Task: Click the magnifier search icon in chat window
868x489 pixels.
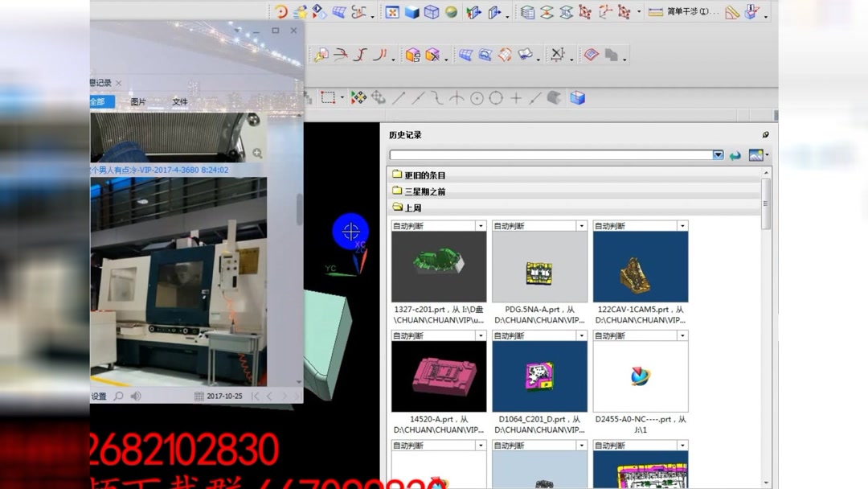Action: 119,397
